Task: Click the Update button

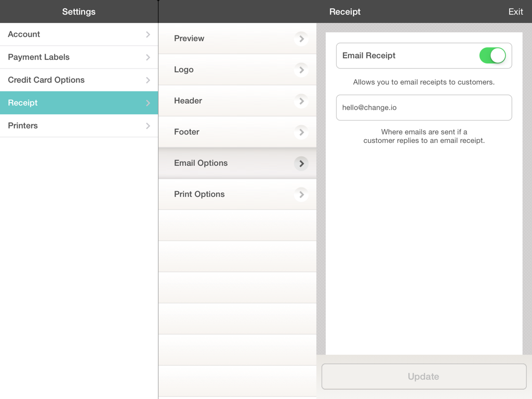Action: pos(424,377)
